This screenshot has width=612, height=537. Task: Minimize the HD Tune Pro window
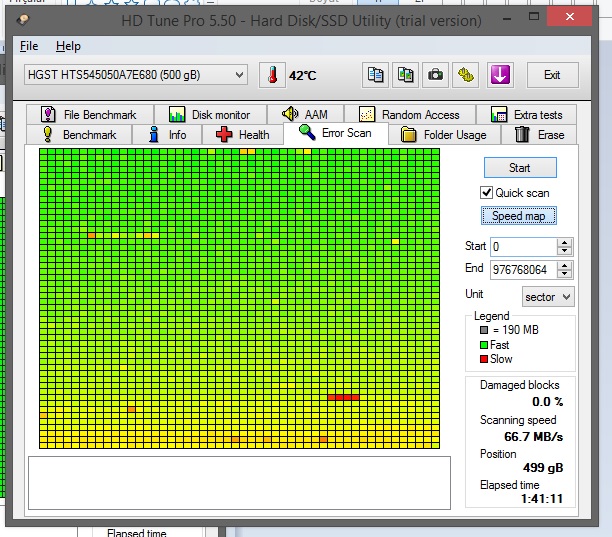click(507, 18)
